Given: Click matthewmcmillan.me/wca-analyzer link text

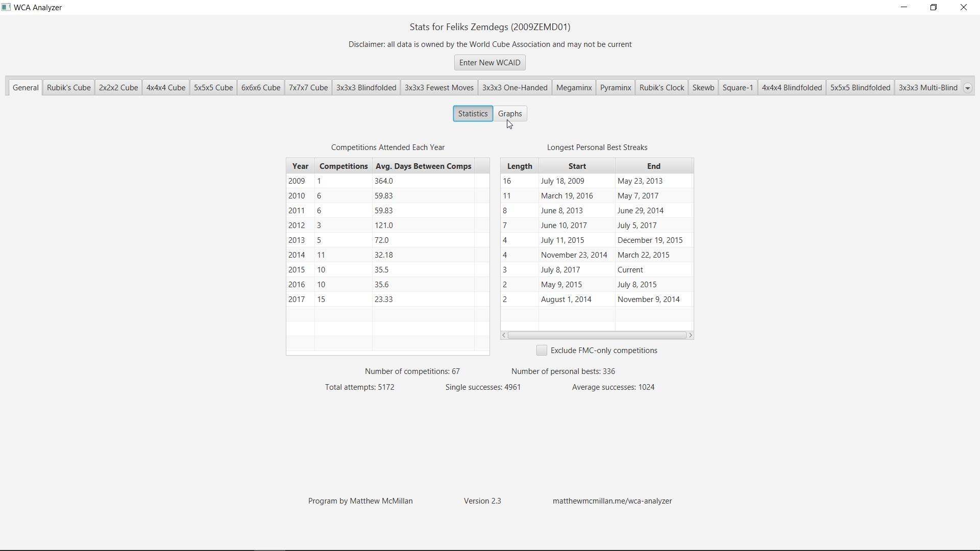Looking at the screenshot, I should (612, 501).
